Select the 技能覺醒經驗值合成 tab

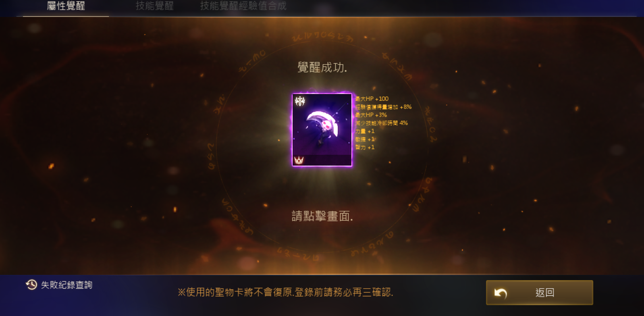point(243,6)
